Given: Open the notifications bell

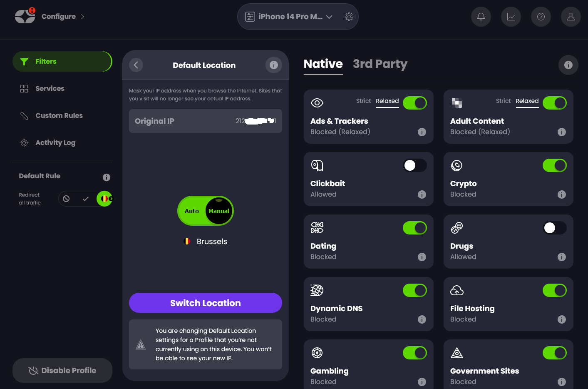Looking at the screenshot, I should [481, 17].
